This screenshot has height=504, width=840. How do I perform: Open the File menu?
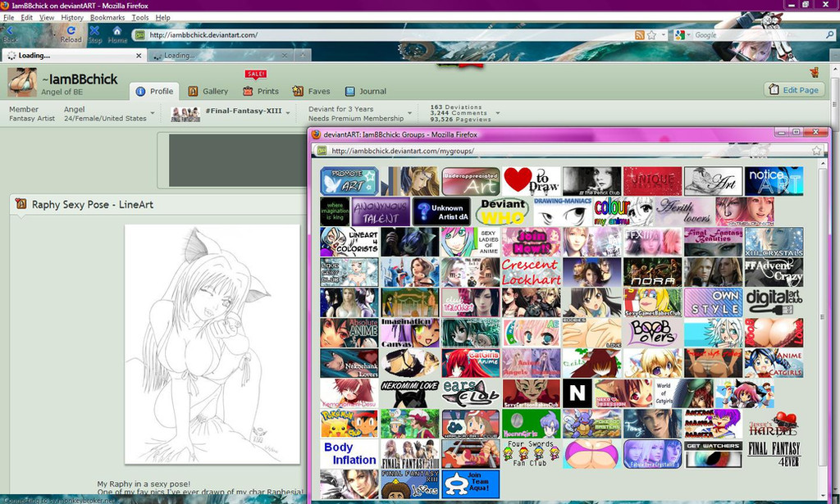(x=8, y=18)
